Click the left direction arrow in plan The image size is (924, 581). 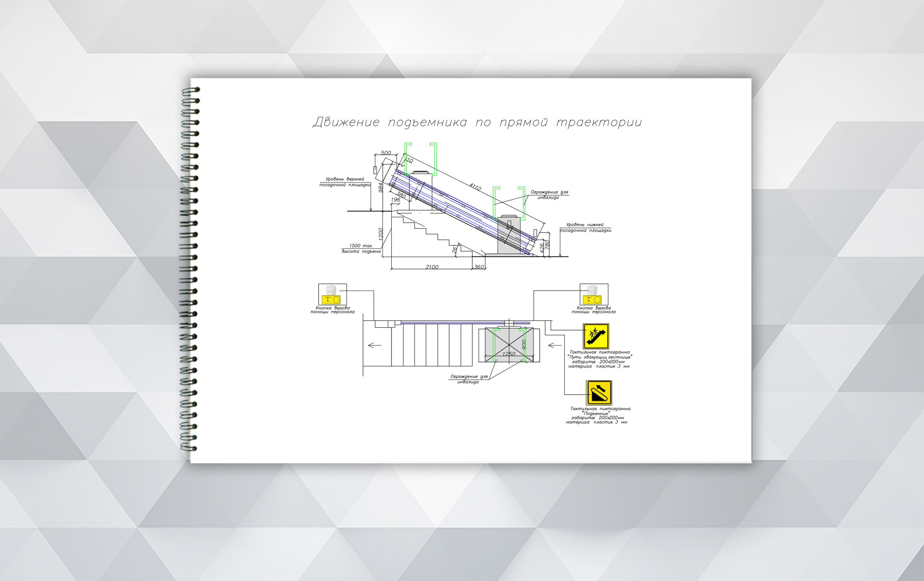click(374, 345)
